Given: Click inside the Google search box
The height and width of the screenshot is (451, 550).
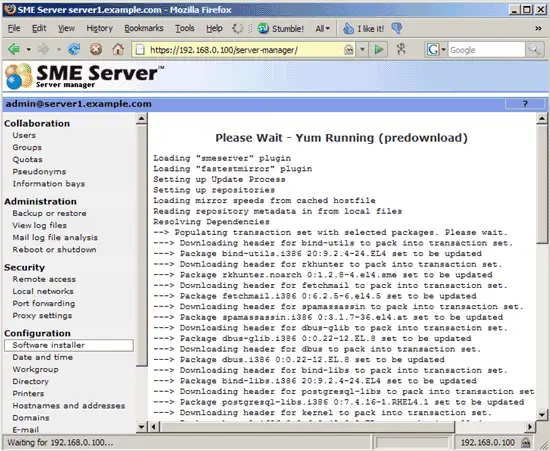Looking at the screenshot, I should coord(487,50).
